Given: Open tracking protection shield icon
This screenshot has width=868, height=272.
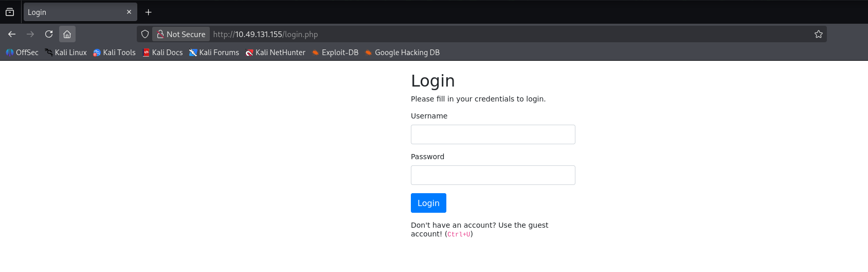Looking at the screenshot, I should coord(145,34).
